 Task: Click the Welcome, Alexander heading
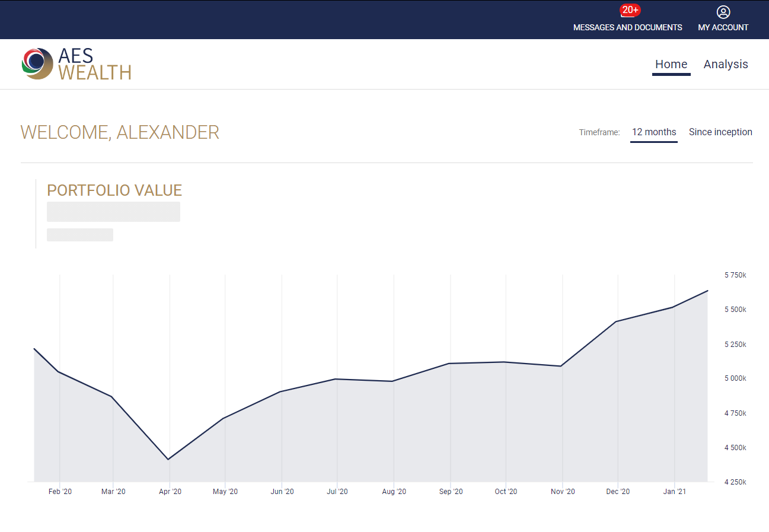click(120, 132)
